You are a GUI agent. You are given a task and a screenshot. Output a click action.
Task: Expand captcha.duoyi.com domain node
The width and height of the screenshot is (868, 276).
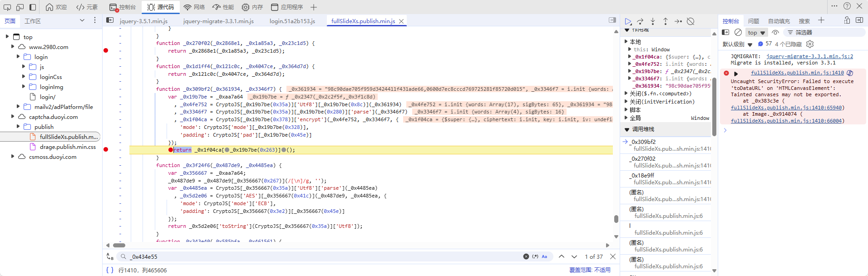click(x=12, y=116)
